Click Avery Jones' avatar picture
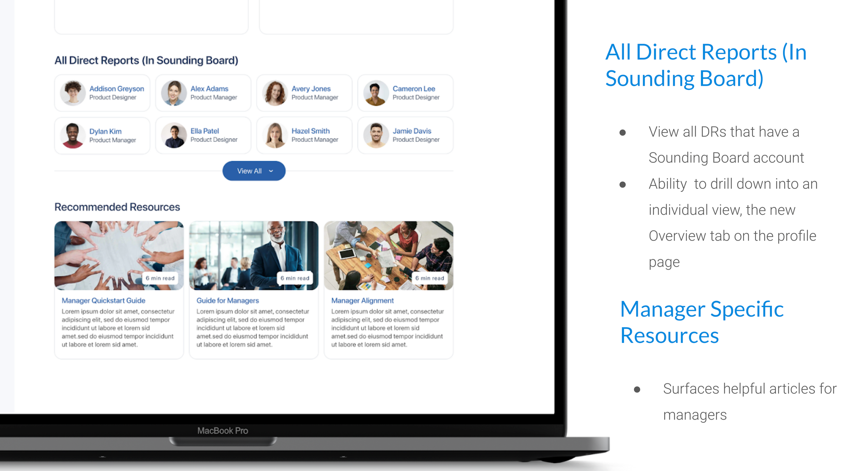 [275, 93]
